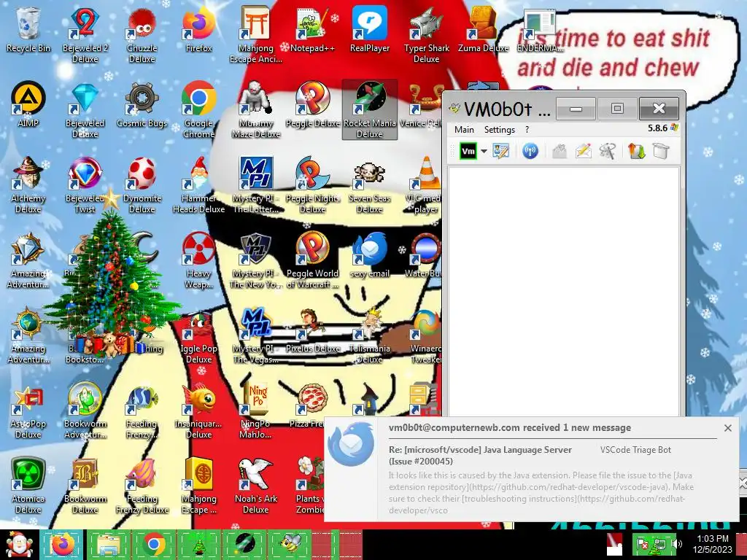Select the Alchemy Deluxe desktop shortcut
The image size is (747, 560).
pyautogui.click(x=28, y=184)
